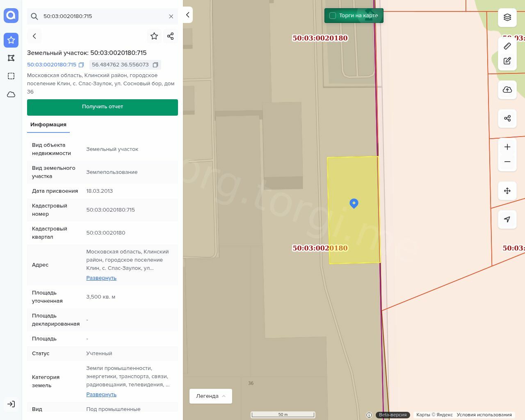
Task: Select the ruler measurement tool
Action: [x=507, y=46]
